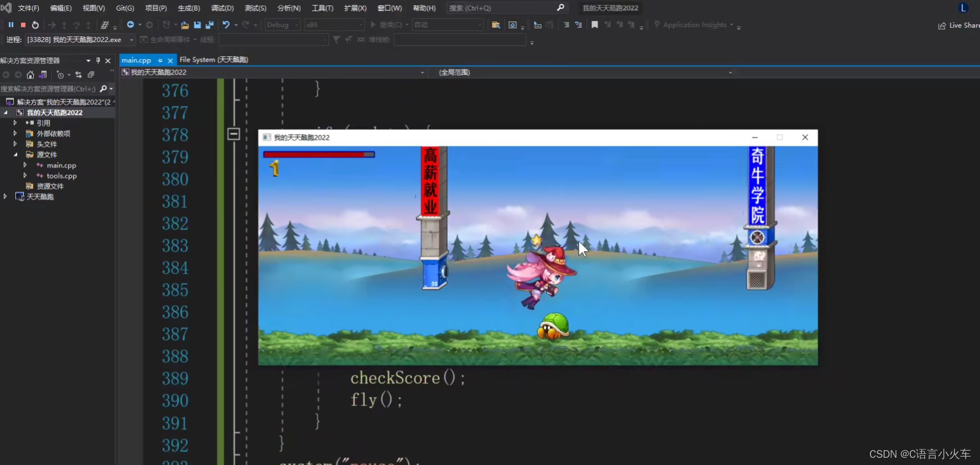The width and height of the screenshot is (980, 465).
Task: Click the Application Insights button
Action: click(694, 25)
